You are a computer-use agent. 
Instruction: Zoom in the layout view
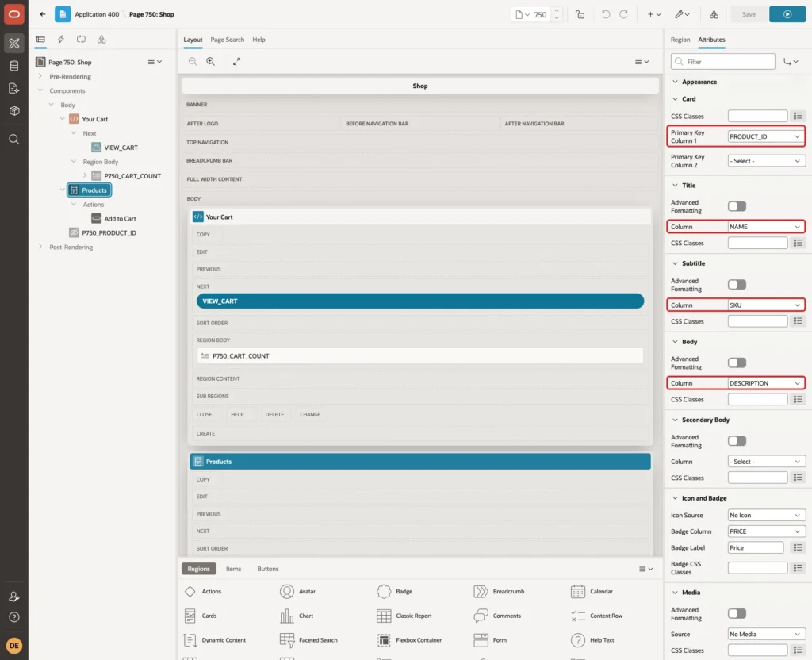click(211, 61)
